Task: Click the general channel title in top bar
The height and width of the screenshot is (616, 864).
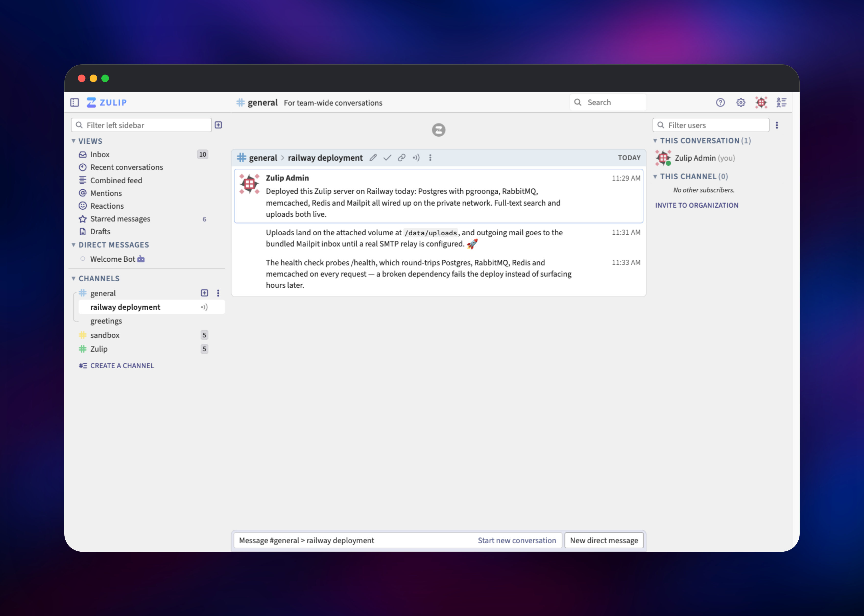Action: coord(262,103)
